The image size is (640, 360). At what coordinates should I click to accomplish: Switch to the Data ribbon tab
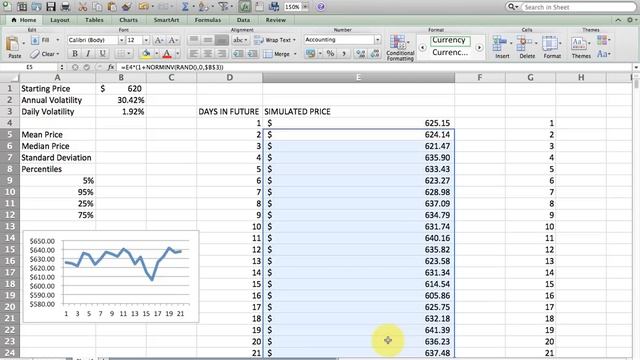[243, 20]
